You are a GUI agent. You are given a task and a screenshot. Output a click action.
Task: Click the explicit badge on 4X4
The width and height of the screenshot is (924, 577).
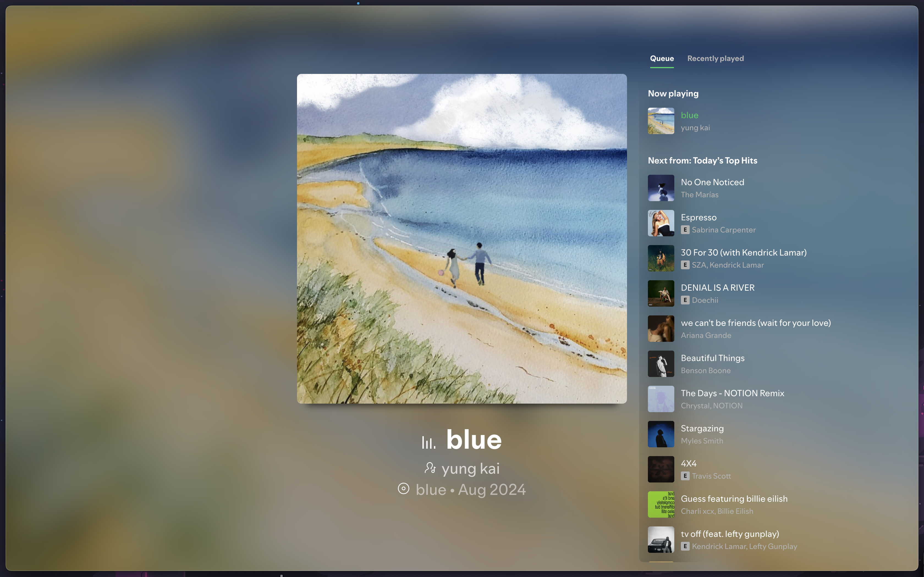click(x=685, y=476)
